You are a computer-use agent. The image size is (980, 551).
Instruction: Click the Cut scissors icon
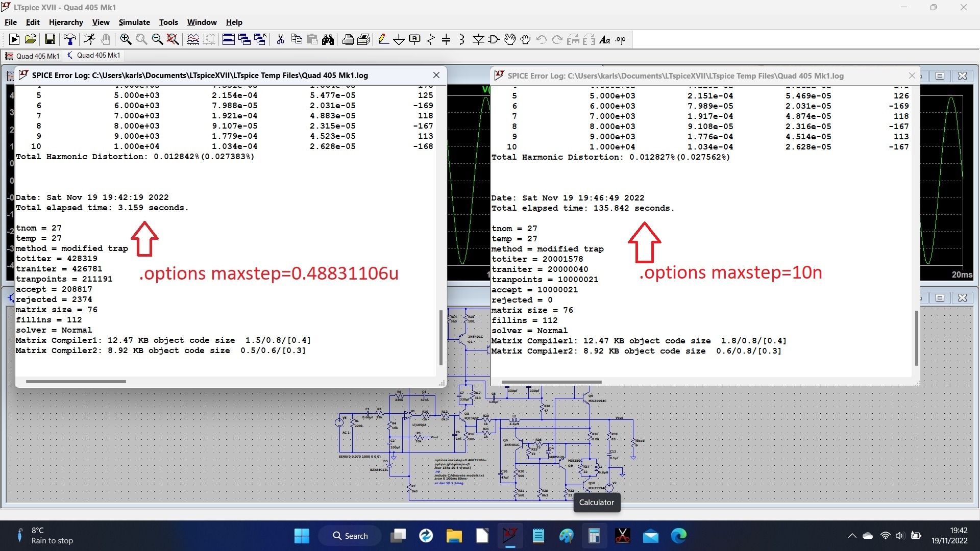pyautogui.click(x=280, y=39)
